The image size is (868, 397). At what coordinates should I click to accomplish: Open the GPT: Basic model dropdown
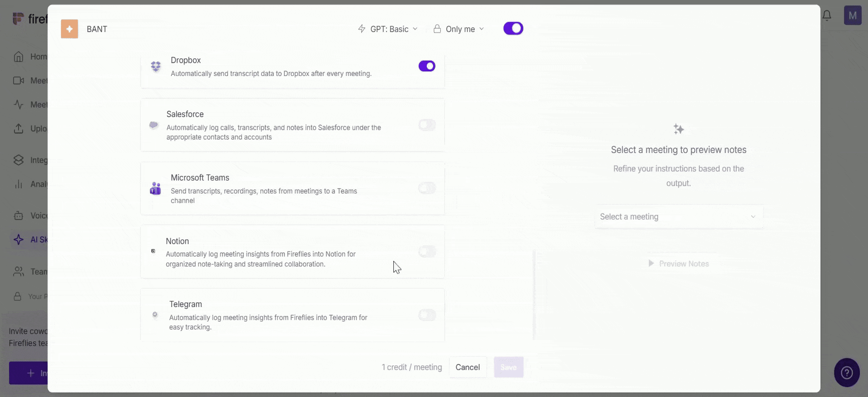[388, 29]
